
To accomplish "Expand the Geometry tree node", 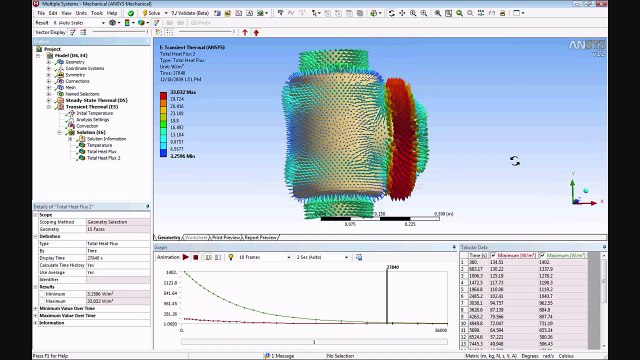I will pos(49,62).
